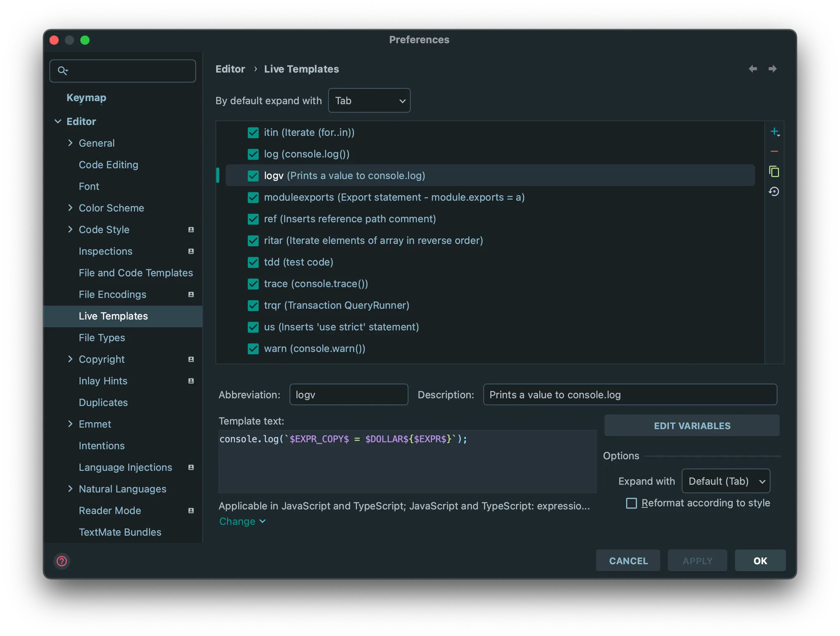Click the Code Style project settings badge

(x=191, y=230)
